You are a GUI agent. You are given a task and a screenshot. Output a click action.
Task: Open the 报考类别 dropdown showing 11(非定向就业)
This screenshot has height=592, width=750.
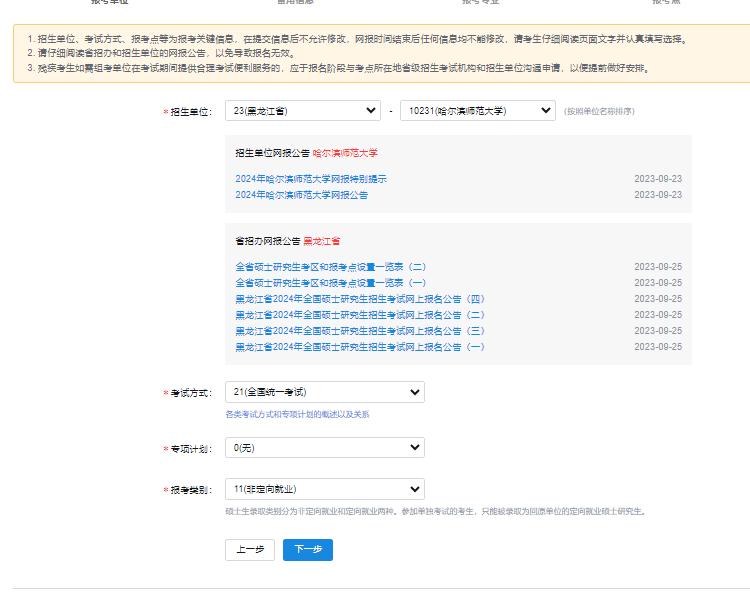[x=324, y=489]
